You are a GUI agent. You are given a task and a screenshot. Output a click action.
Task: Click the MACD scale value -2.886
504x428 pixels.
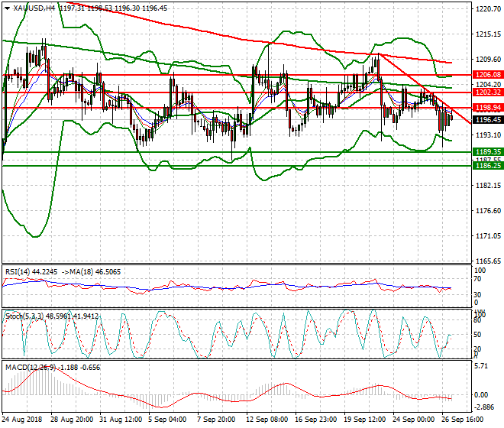pos(484,407)
